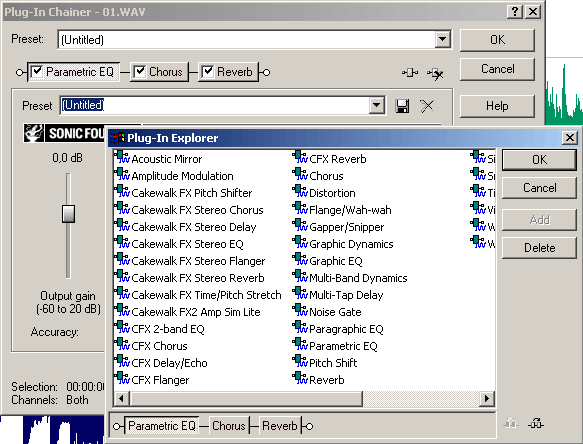This screenshot has width=583, height=444.
Task: Select the Chorus entry in plug-in list
Action: (x=326, y=176)
